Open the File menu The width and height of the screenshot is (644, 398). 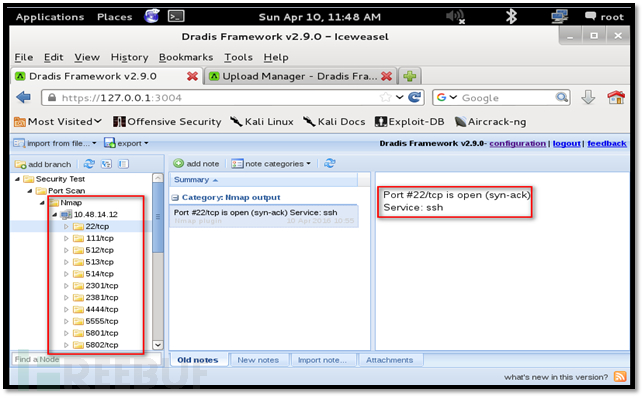pos(24,57)
